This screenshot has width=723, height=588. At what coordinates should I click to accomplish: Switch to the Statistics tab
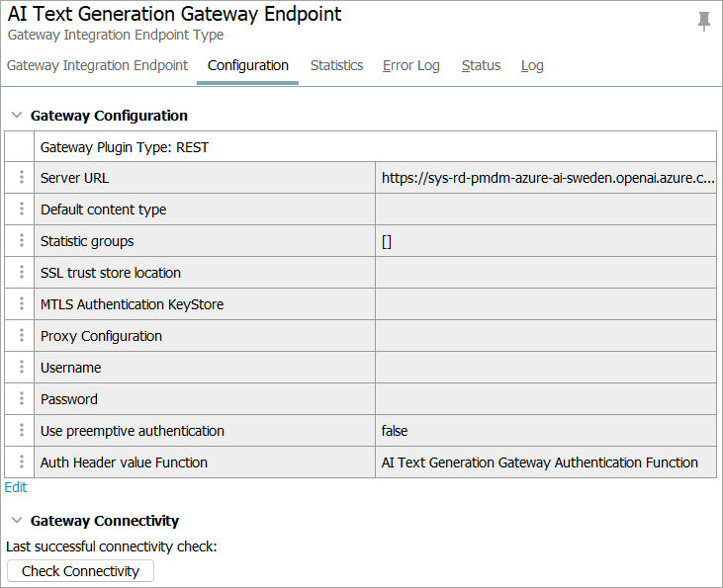[336, 65]
